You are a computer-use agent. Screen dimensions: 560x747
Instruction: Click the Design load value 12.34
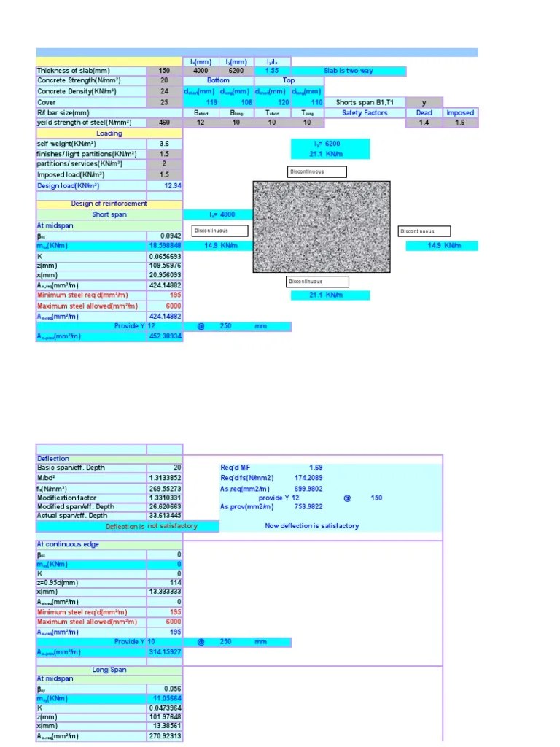(164, 186)
